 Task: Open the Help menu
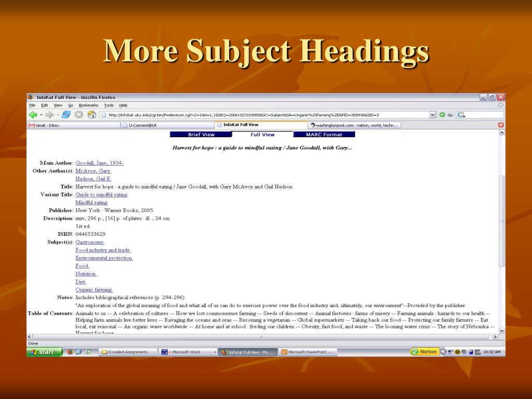pyautogui.click(x=123, y=105)
